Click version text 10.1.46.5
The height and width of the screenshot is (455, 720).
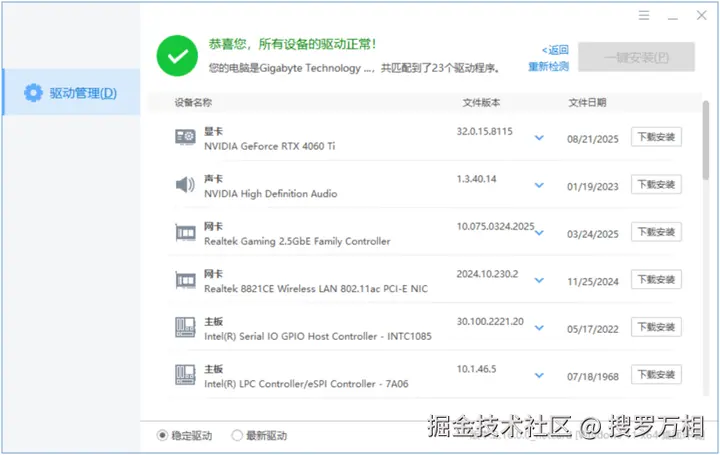coord(476,369)
